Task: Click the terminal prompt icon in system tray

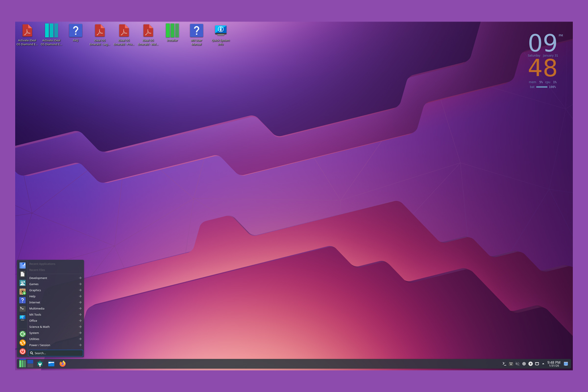Action: [504, 364]
